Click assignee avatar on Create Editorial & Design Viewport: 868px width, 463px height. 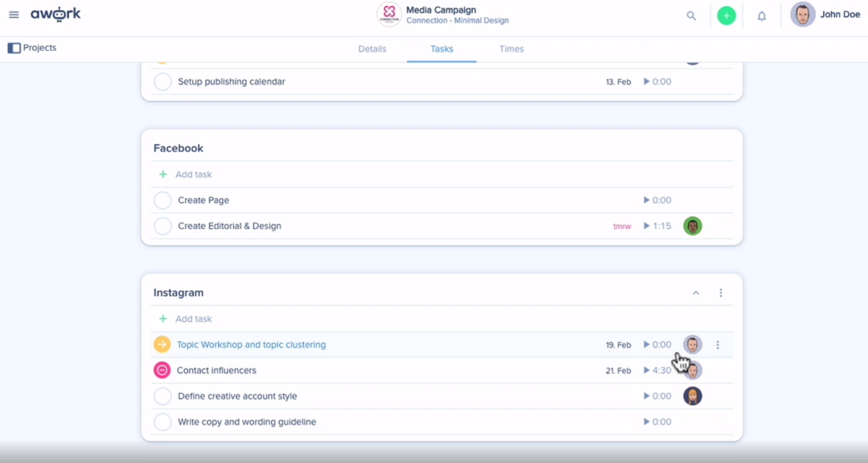693,226
